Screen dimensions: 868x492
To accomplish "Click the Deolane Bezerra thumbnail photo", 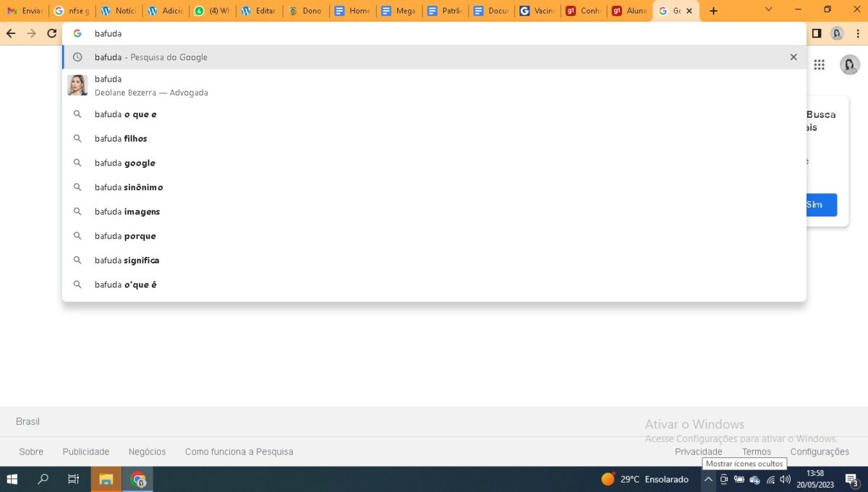I will [77, 85].
